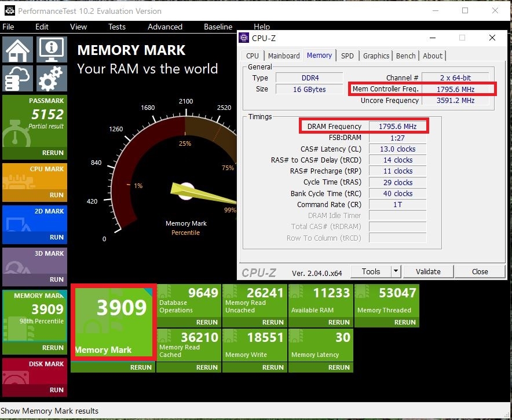Click the DRAM Frequency value 1795.6 MHz
This screenshot has height=420, width=512.
point(397,126)
